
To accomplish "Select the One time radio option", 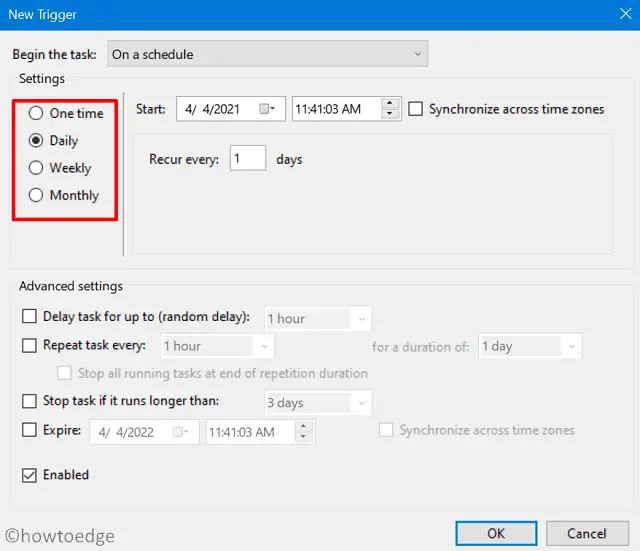I will [x=37, y=113].
